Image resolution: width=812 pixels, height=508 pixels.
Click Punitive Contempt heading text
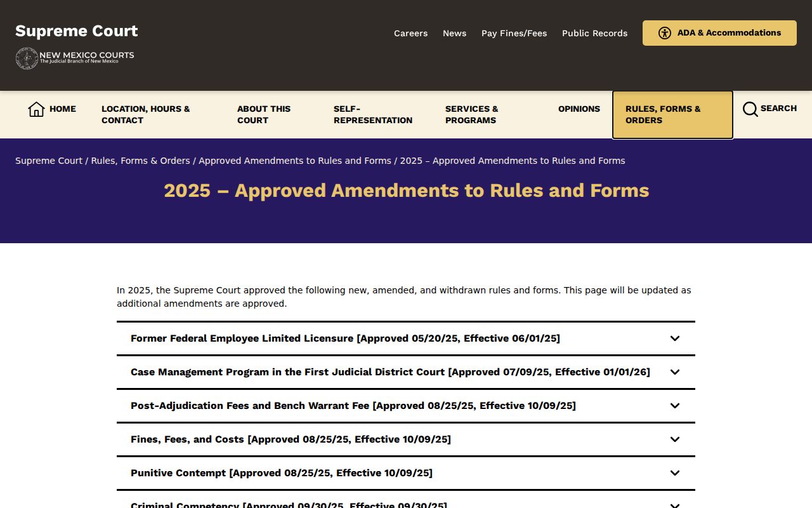point(282,473)
